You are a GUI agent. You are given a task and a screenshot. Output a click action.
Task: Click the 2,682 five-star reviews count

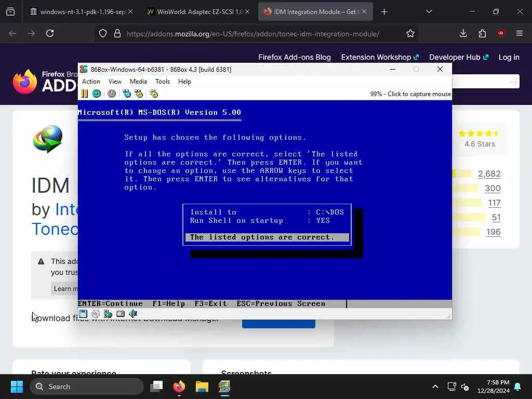[489, 174]
